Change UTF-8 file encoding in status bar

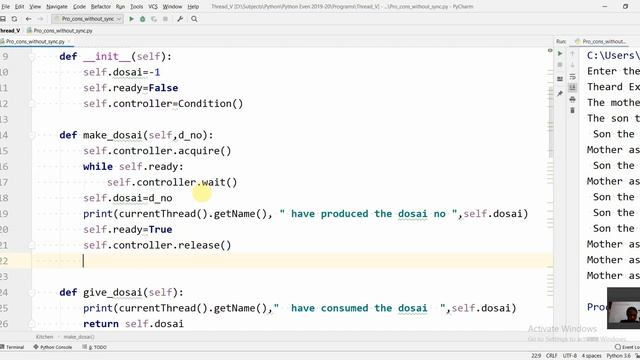tap(570, 356)
